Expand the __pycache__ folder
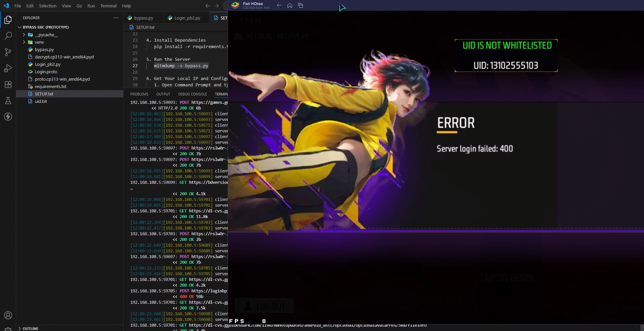This screenshot has height=331, width=644. [x=24, y=35]
